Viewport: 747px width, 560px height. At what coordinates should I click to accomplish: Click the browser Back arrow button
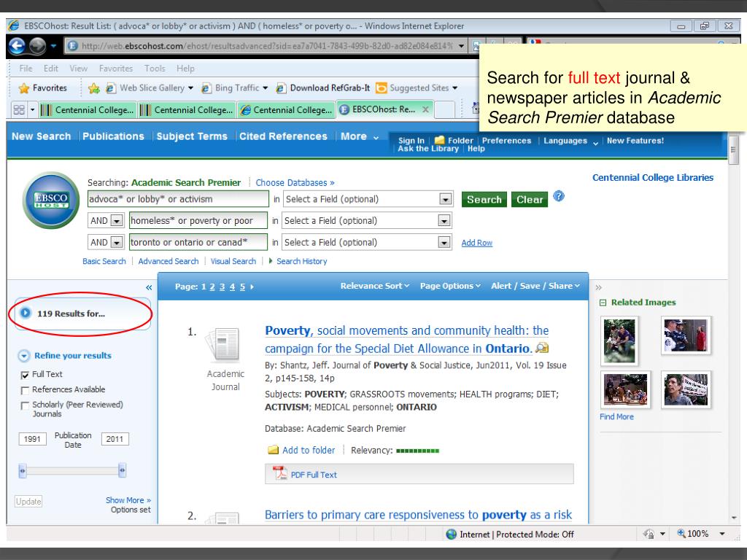pyautogui.click(x=17, y=46)
